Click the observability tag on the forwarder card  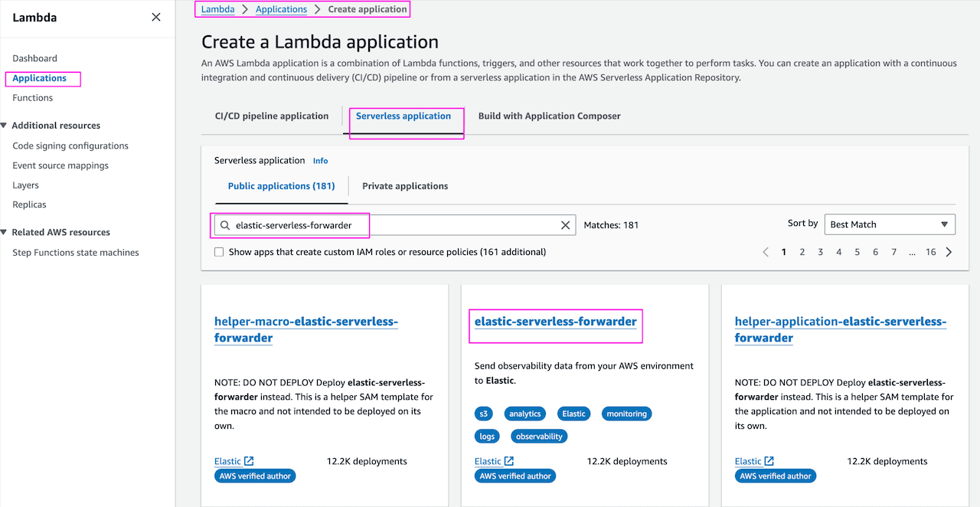coord(539,435)
